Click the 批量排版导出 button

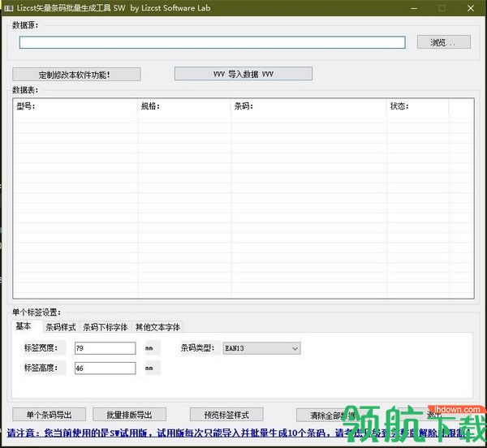coord(129,415)
